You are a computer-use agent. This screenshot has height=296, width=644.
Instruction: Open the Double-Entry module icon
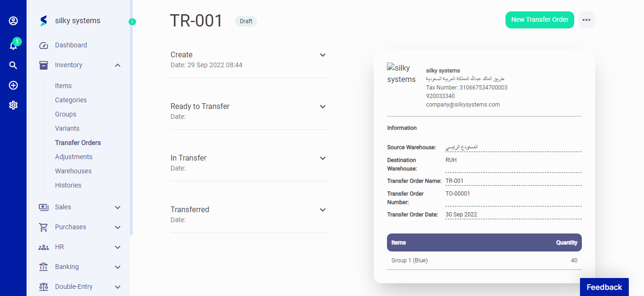[x=43, y=287]
